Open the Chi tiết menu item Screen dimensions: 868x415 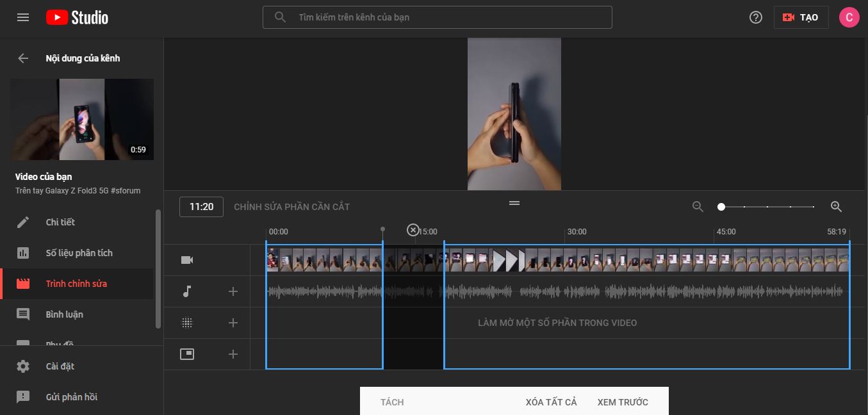60,222
